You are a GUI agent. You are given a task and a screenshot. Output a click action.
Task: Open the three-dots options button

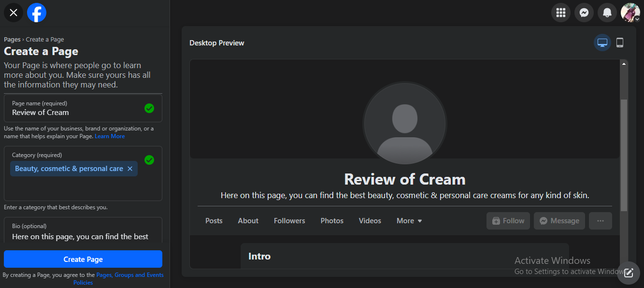pyautogui.click(x=601, y=221)
